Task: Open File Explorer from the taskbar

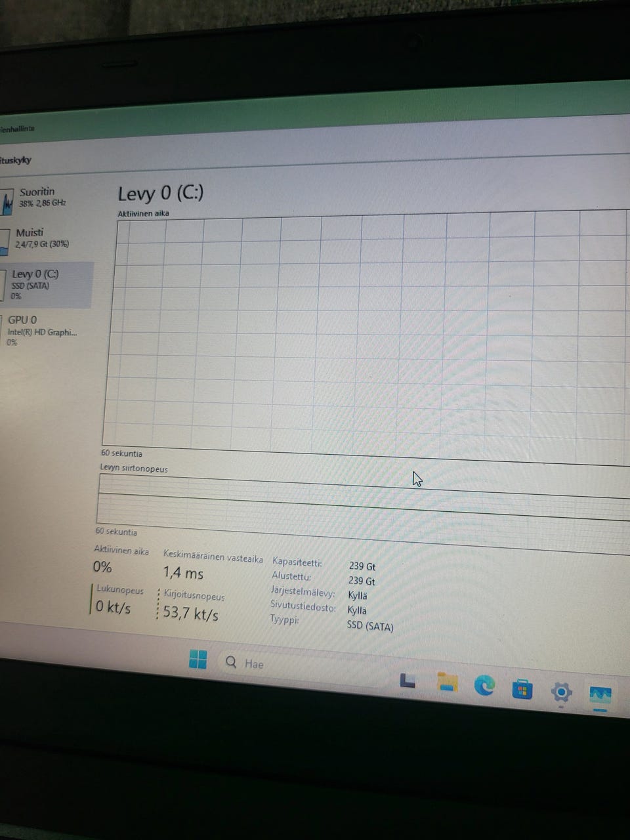Action: tap(447, 682)
